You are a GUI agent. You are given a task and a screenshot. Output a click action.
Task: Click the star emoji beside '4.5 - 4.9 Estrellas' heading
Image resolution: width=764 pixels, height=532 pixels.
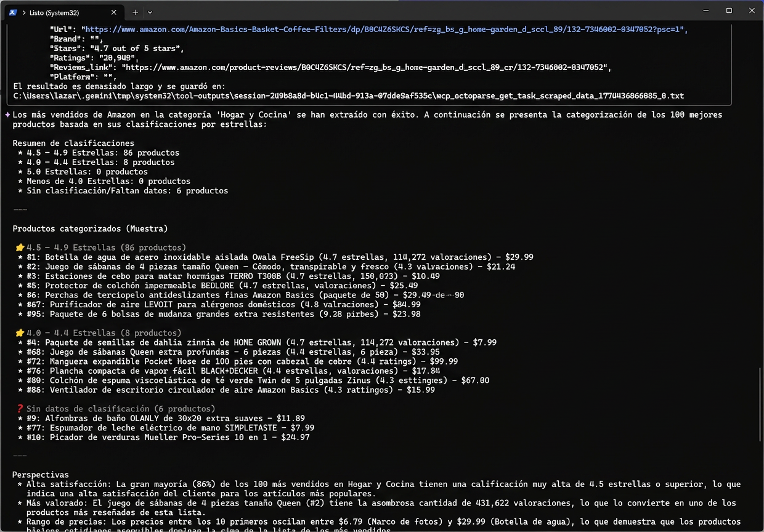tap(20, 248)
